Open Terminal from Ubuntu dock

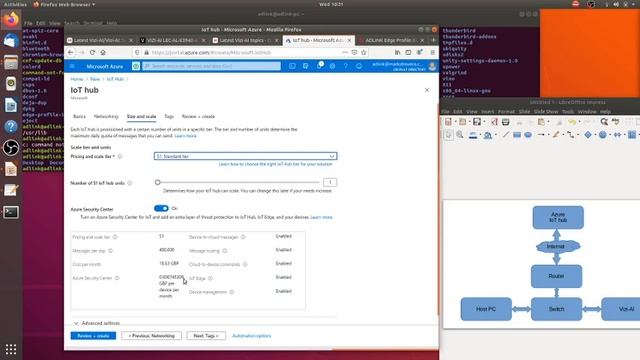click(11, 212)
